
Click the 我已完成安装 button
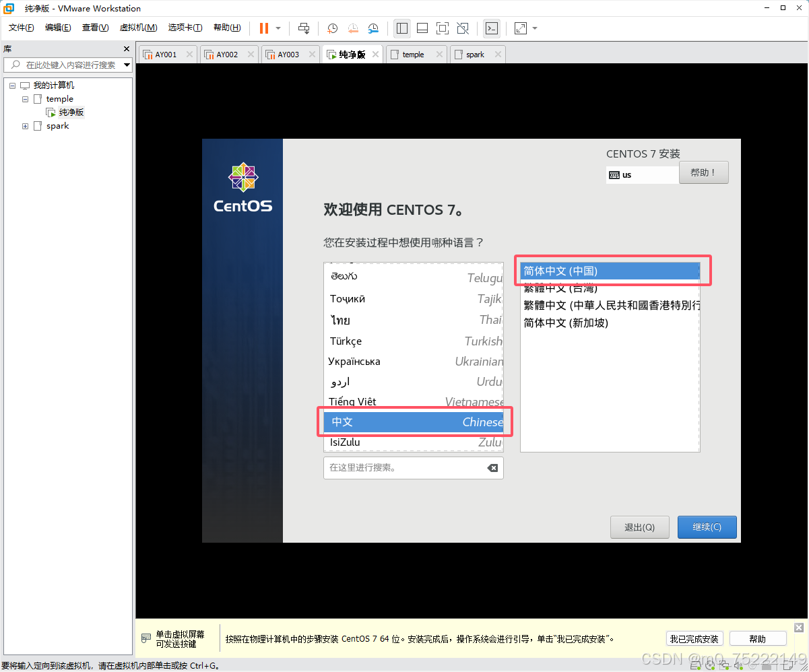[694, 639]
